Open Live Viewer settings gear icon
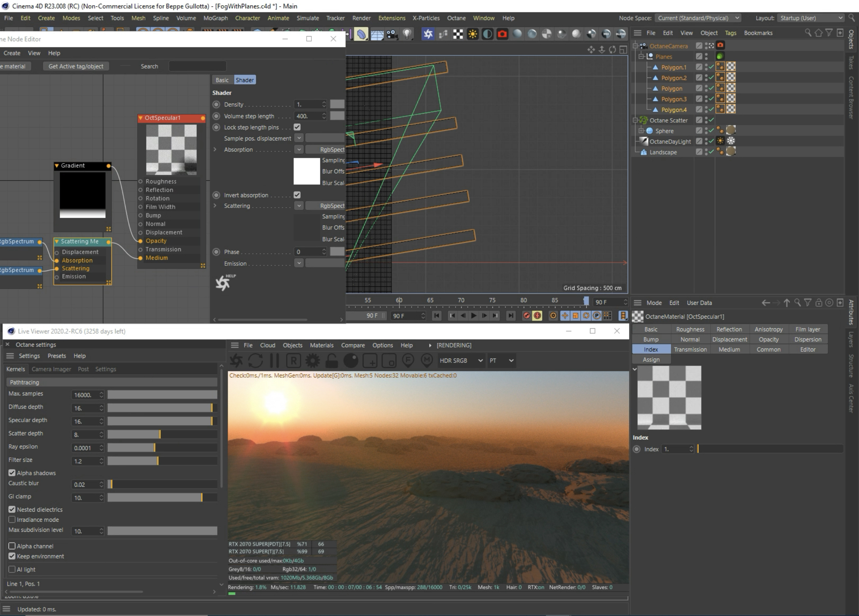859x616 pixels. tap(313, 360)
